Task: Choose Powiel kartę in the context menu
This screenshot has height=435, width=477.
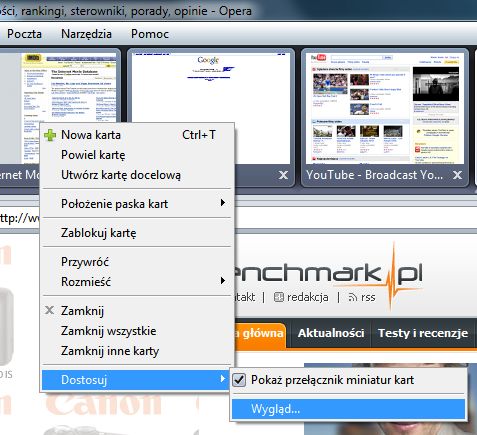Action: (137, 155)
